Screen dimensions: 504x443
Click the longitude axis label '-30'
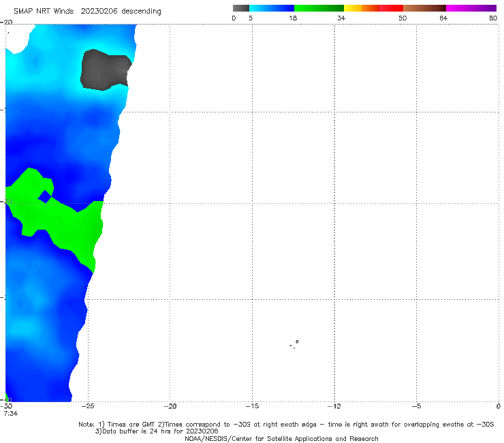(x=6, y=406)
